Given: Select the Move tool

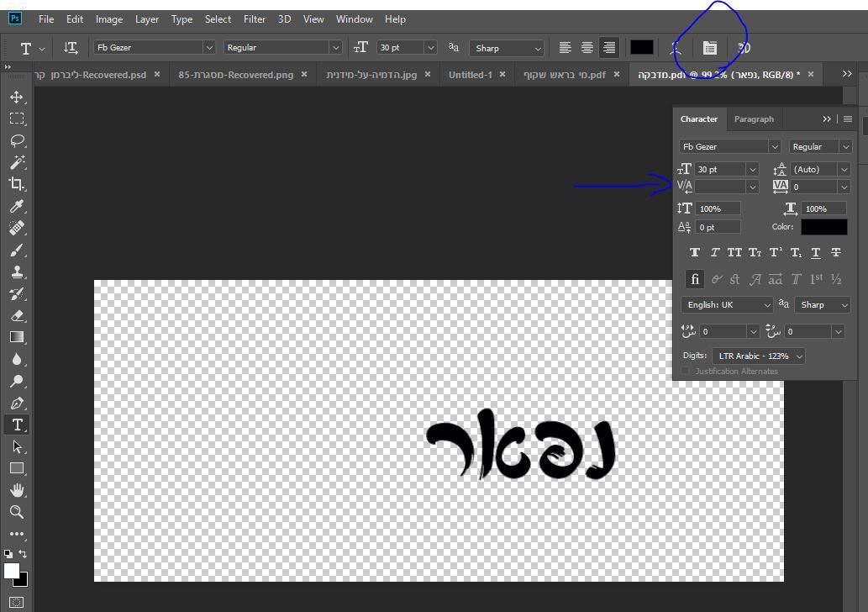Looking at the screenshot, I should pos(17,96).
